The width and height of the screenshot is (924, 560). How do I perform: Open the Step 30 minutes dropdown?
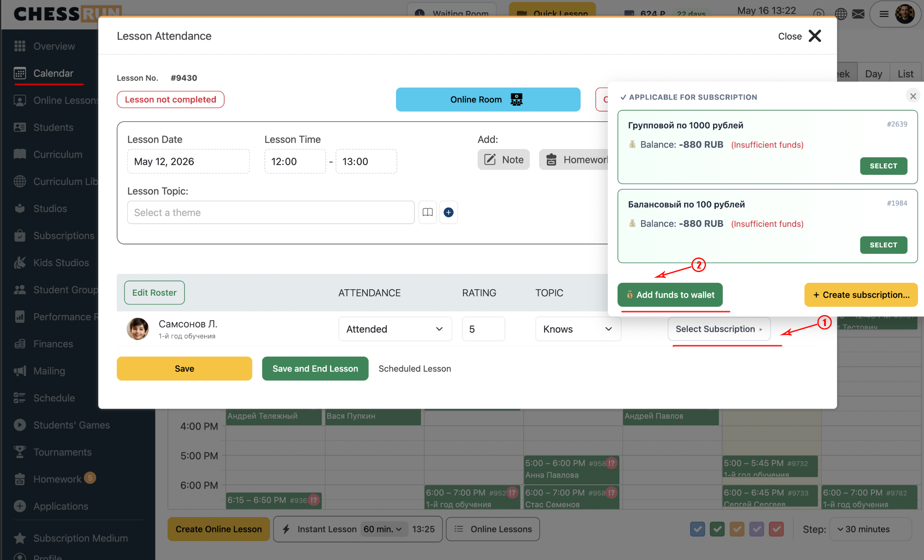point(870,529)
